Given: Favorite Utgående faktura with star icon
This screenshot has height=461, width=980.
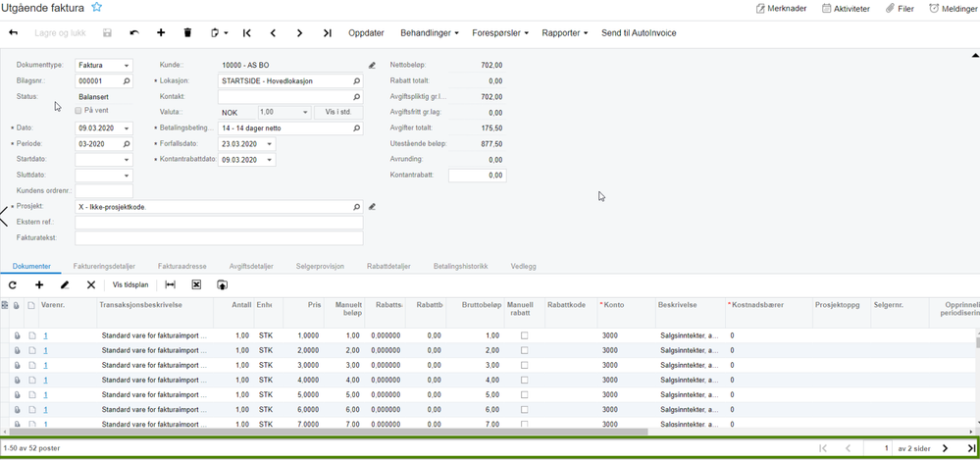Looking at the screenshot, I should pyautogui.click(x=96, y=8).
